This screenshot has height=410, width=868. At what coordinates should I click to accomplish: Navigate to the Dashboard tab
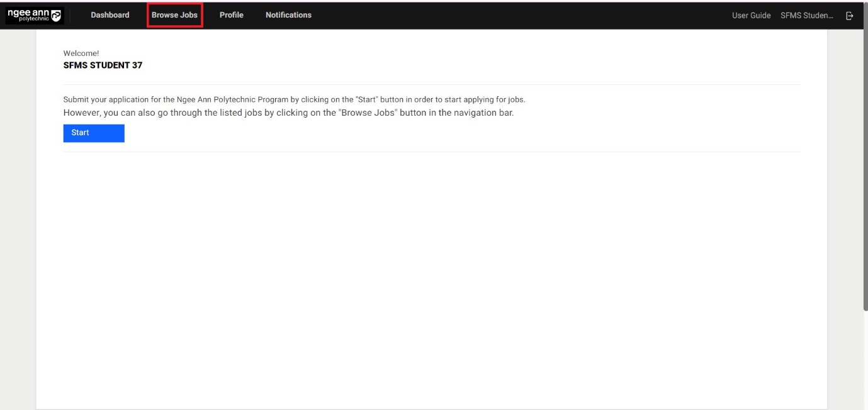coord(110,14)
